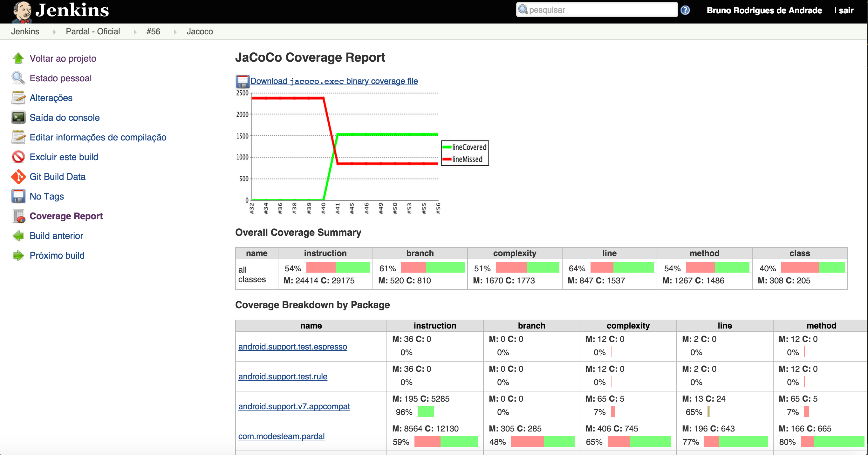Image resolution: width=868 pixels, height=455 pixels.
Task: Click the floppy disk icon next to No Tags
Action: (18, 196)
